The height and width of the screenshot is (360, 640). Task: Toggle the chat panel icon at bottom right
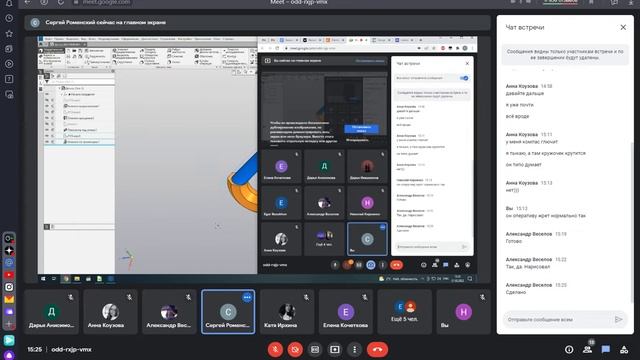(606, 349)
